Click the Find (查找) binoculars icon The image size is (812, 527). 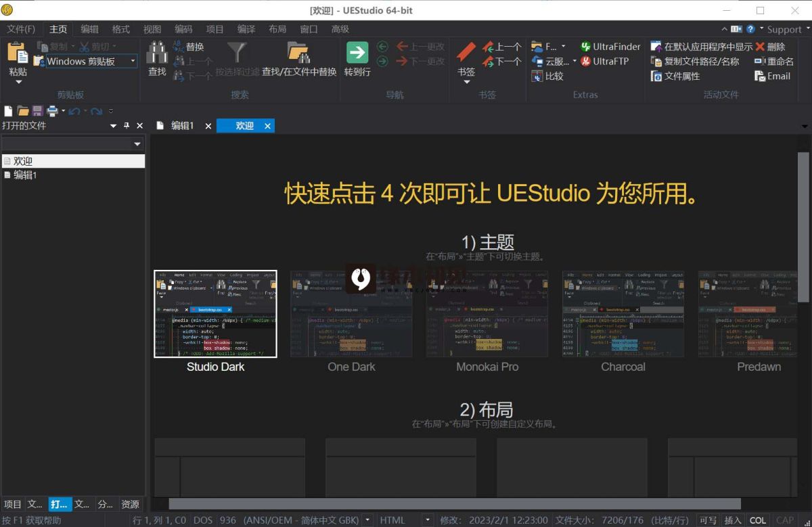(x=157, y=53)
